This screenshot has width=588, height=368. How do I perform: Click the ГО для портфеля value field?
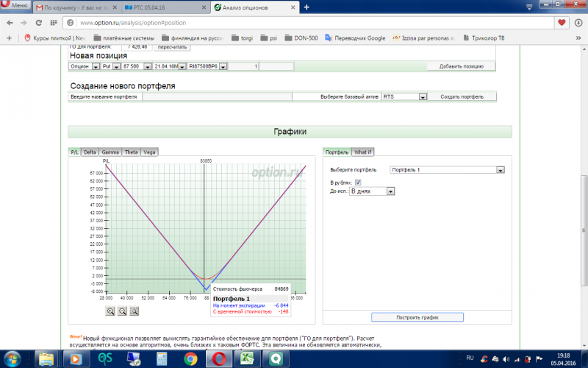[x=137, y=47]
